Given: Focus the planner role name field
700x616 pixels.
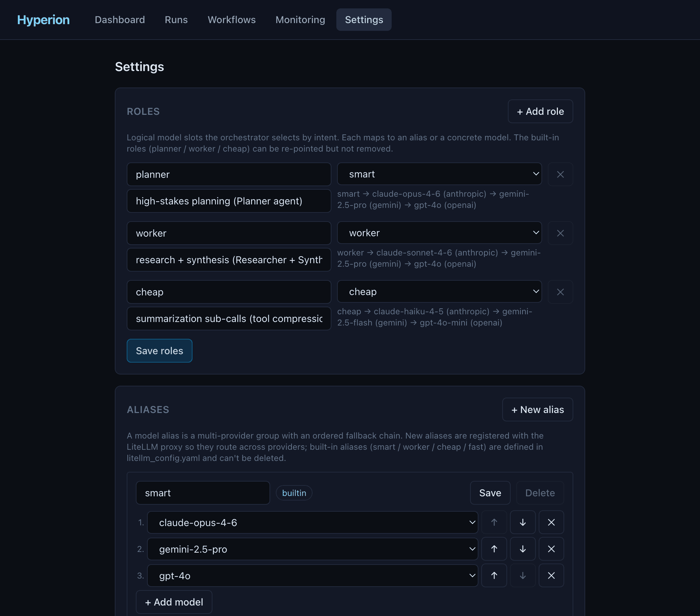Looking at the screenshot, I should click(x=229, y=174).
